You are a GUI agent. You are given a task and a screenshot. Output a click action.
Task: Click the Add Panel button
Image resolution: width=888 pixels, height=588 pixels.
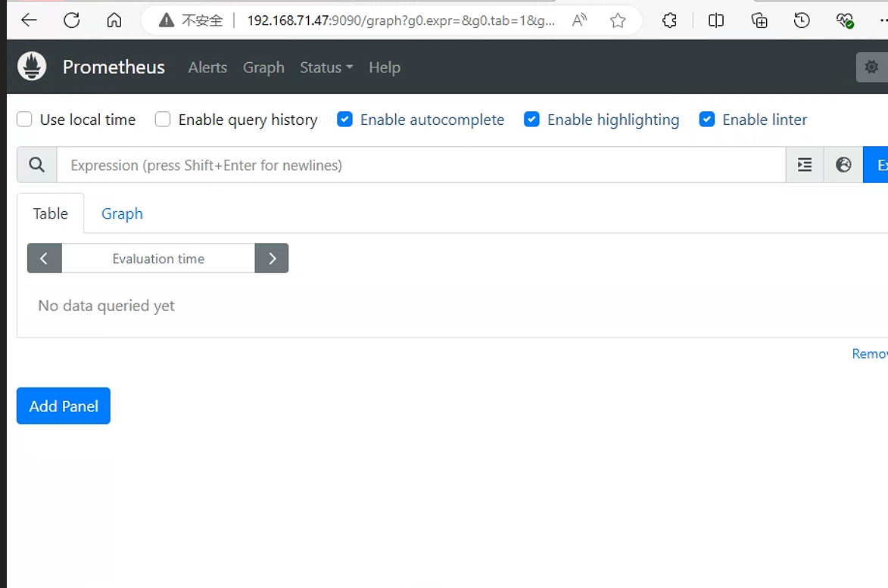(64, 406)
